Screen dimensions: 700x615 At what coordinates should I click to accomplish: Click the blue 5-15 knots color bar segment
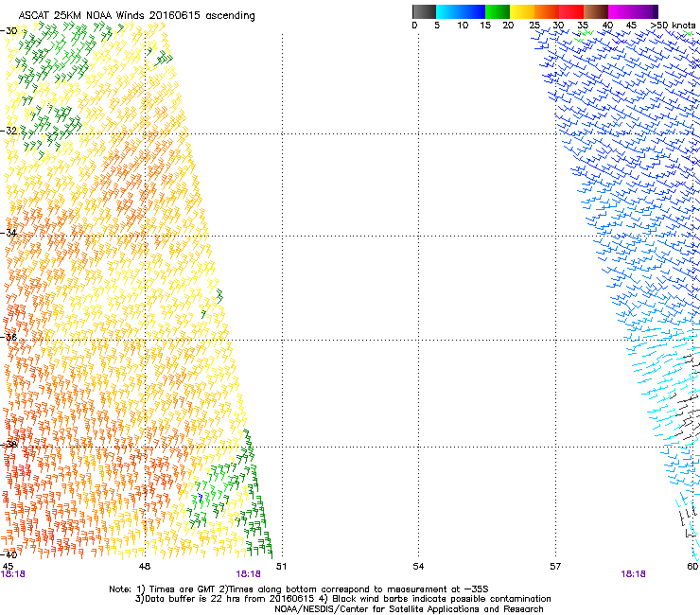tap(461, 11)
